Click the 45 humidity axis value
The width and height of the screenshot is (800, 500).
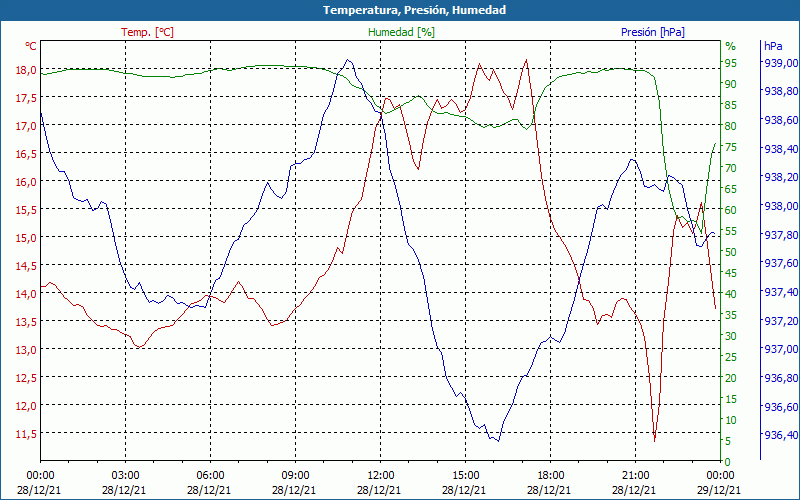(x=731, y=273)
